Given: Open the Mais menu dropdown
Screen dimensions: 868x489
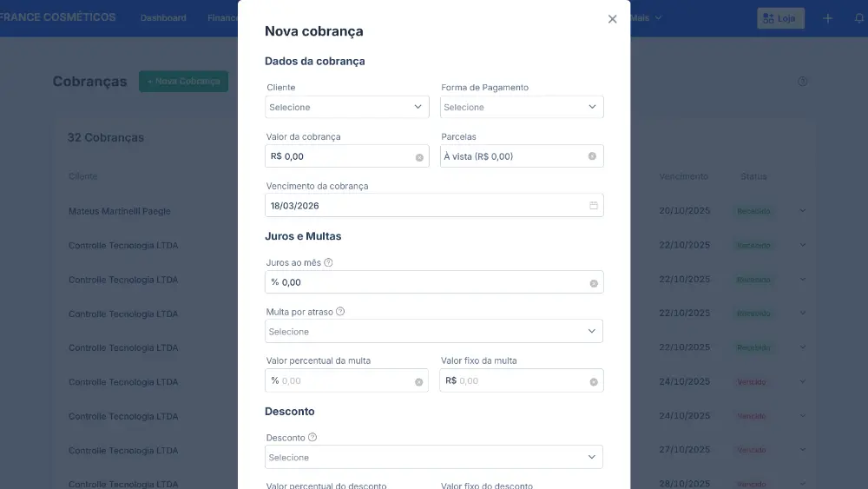Looking at the screenshot, I should click(646, 17).
